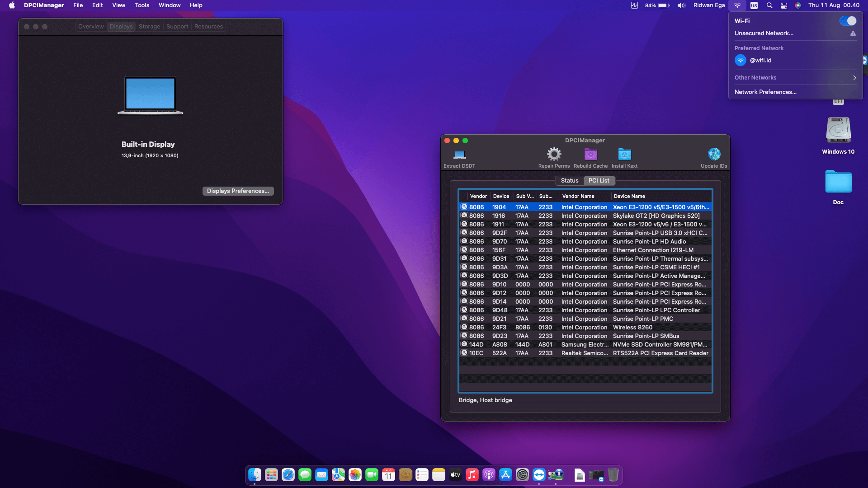Open the Trash in the Dock
868x488 pixels.
(613, 475)
